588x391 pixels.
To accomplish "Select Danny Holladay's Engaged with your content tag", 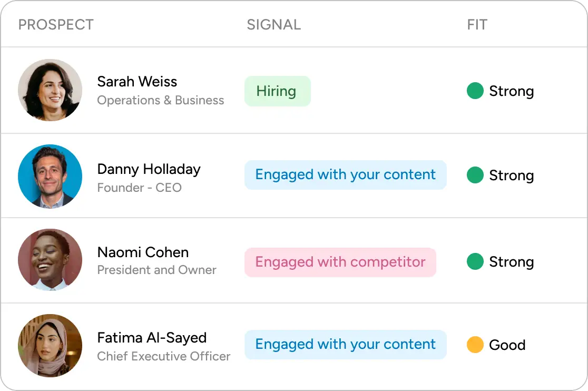I will click(345, 175).
